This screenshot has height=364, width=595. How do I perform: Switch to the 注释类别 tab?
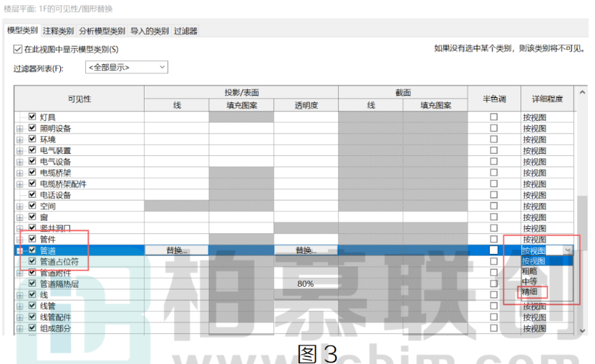(x=58, y=31)
